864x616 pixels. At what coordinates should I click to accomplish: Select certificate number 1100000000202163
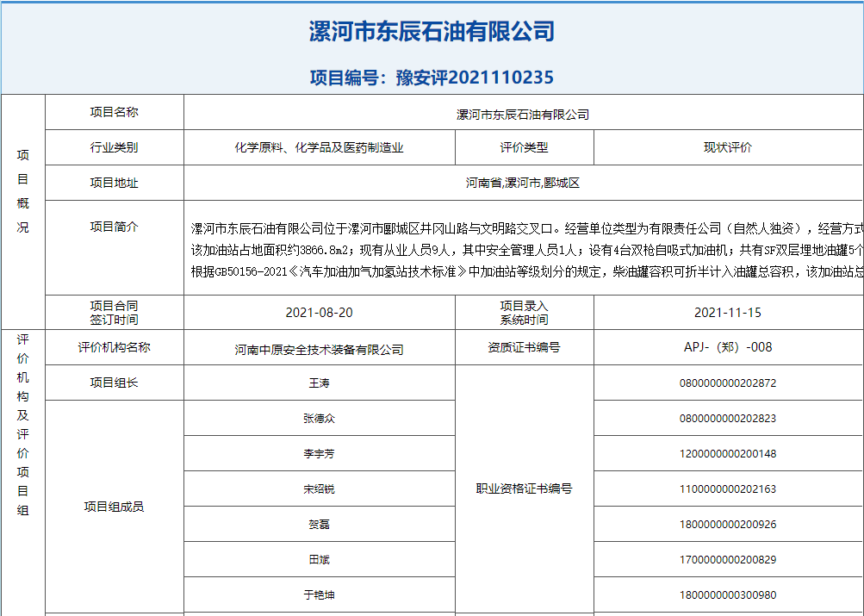click(x=728, y=488)
